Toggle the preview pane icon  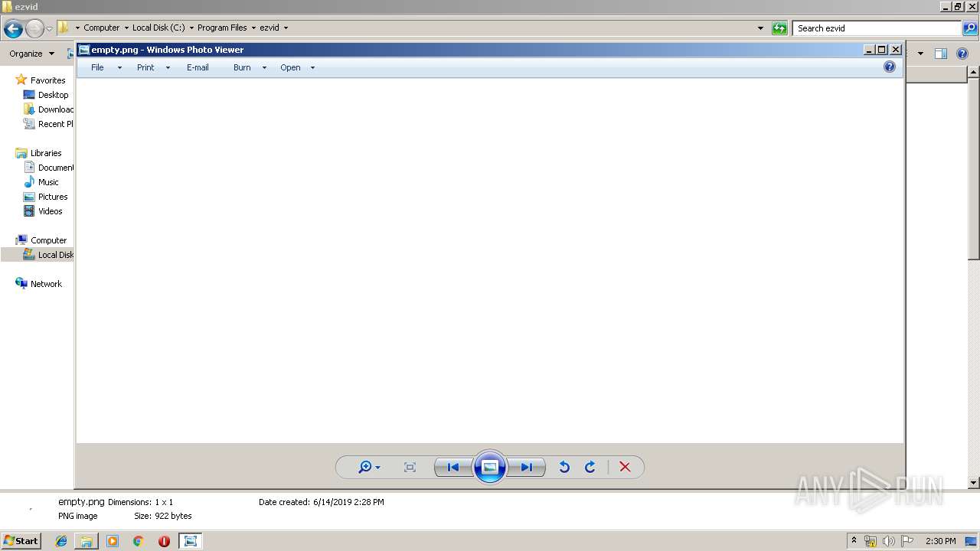pos(941,54)
